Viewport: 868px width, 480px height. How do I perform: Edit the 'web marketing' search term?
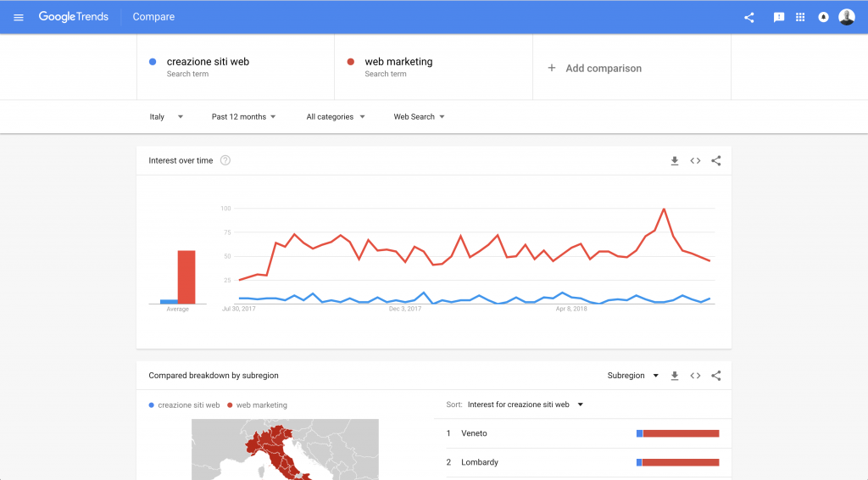pos(433,67)
